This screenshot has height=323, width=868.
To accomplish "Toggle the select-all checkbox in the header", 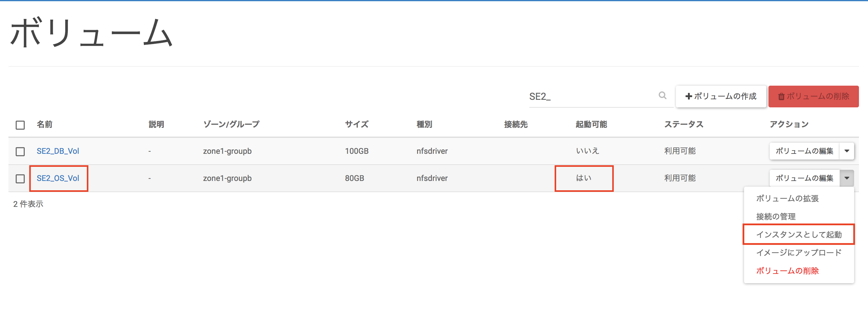I will point(20,125).
